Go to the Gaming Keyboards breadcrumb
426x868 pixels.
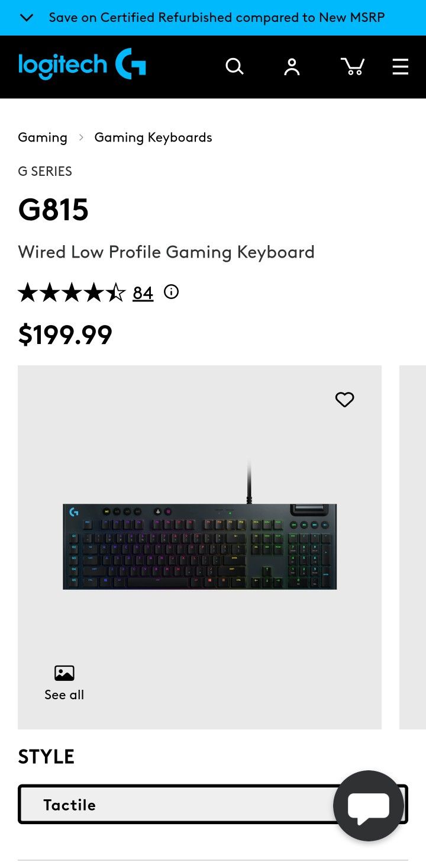(153, 137)
